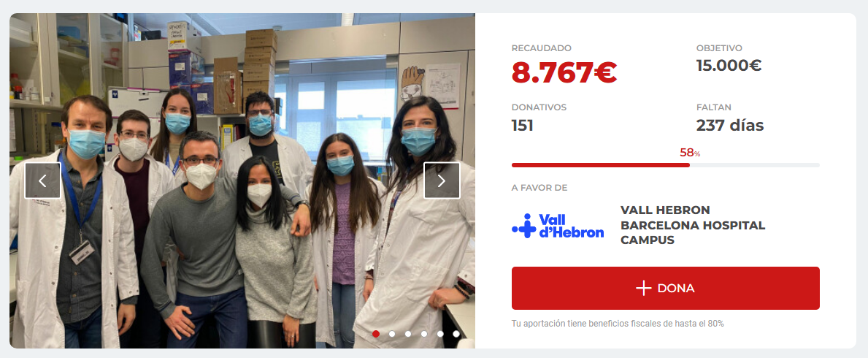Show the fifth carousel slide dot
The image size is (868, 358).
pyautogui.click(x=440, y=334)
